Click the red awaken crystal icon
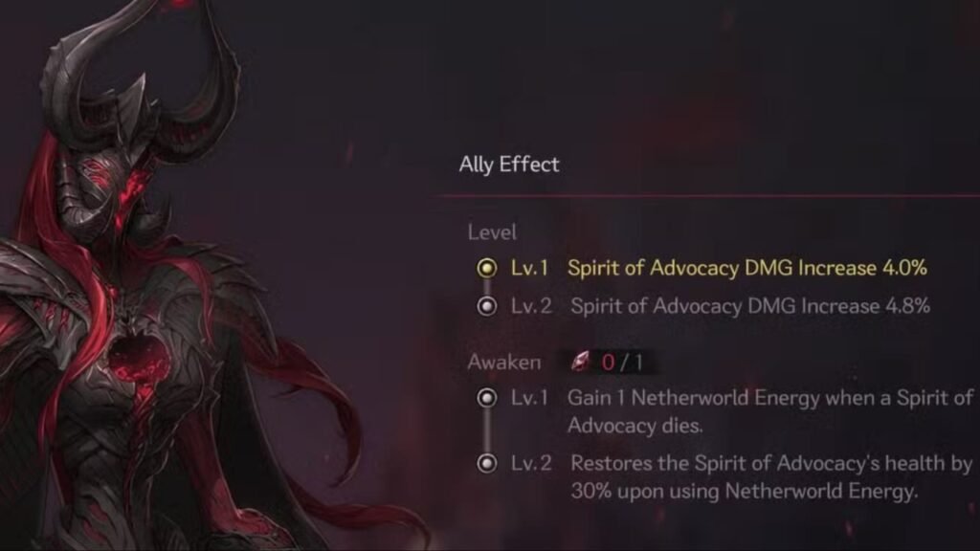Screen dimensions: 980x551 pyautogui.click(x=581, y=361)
